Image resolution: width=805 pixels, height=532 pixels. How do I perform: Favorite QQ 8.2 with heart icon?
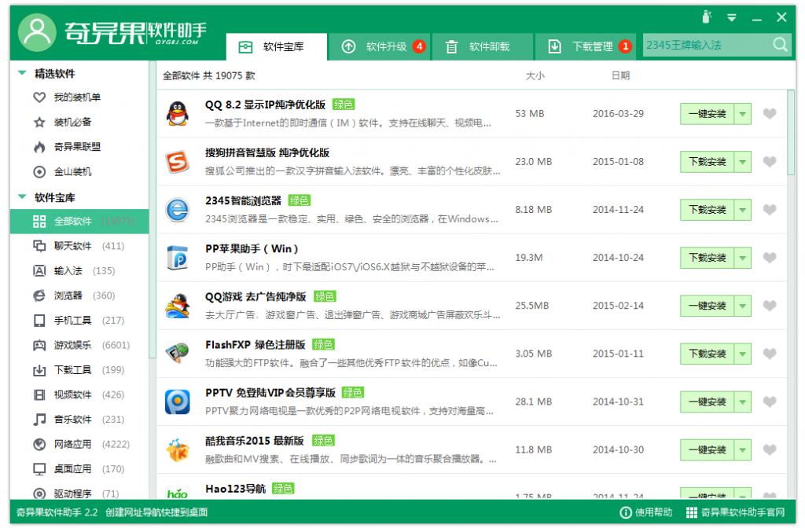(770, 114)
